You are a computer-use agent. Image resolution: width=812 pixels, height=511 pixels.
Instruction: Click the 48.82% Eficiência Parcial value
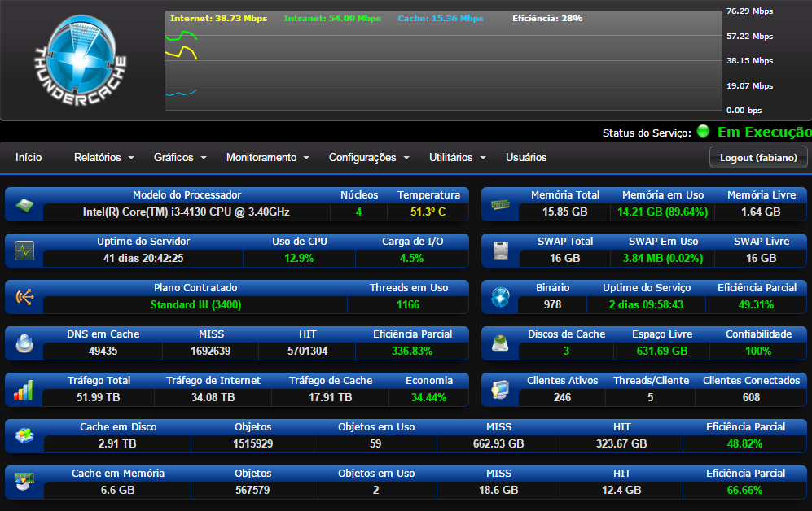click(744, 443)
